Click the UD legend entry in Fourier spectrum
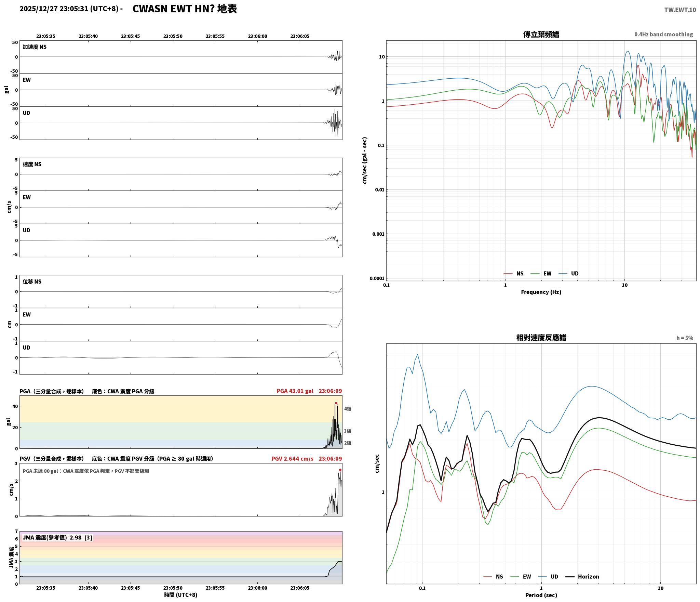The width and height of the screenshot is (700, 602). point(568,273)
